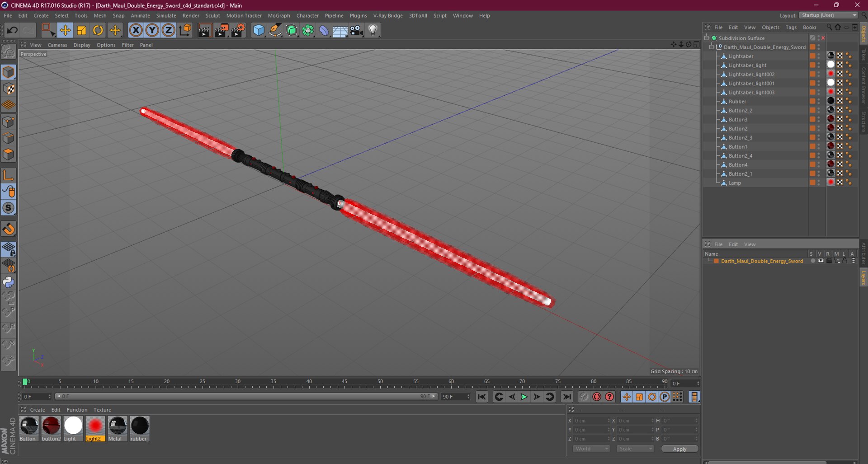Enable the Axis tool

coord(9,175)
